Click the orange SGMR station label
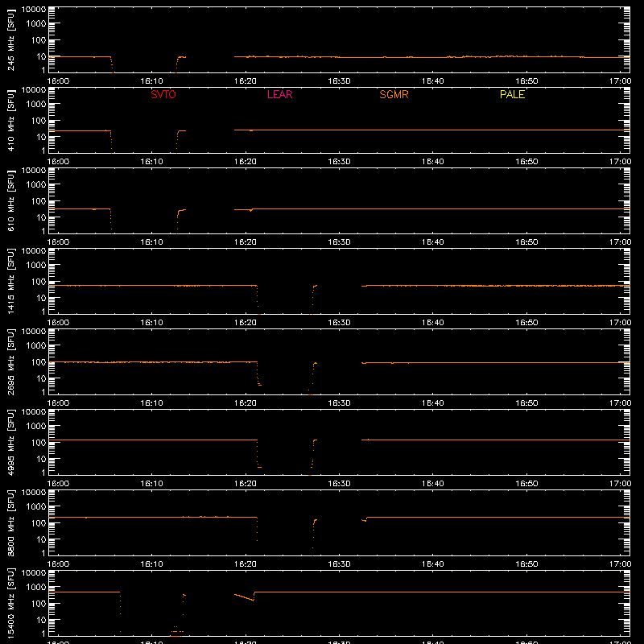Image resolution: width=644 pixels, height=644 pixels. tap(394, 94)
